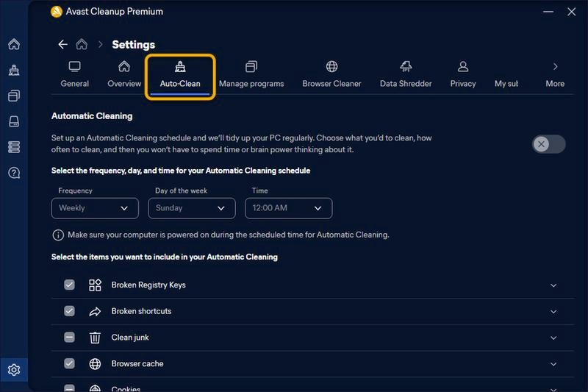Click the breadcrumb home icon

point(82,44)
